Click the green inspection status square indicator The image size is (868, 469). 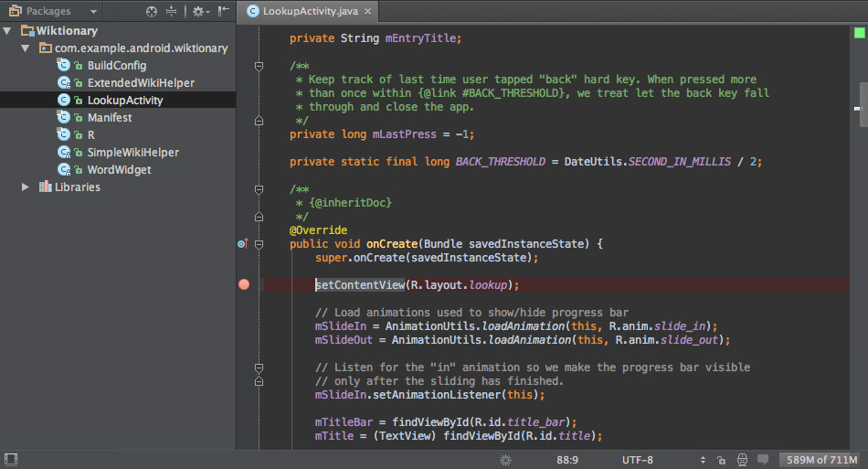click(x=859, y=33)
